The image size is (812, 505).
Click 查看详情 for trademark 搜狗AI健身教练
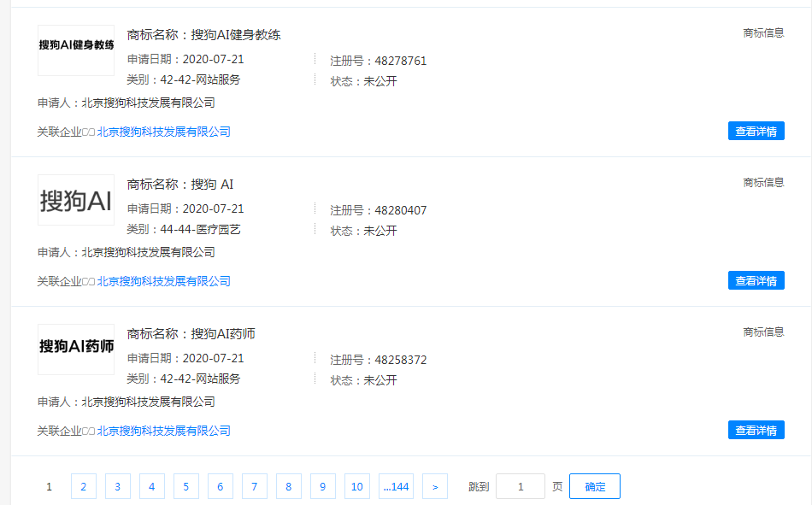click(x=756, y=131)
